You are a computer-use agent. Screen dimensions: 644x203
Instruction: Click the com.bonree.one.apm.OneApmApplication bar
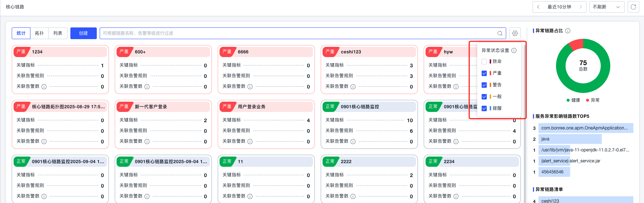(585, 128)
